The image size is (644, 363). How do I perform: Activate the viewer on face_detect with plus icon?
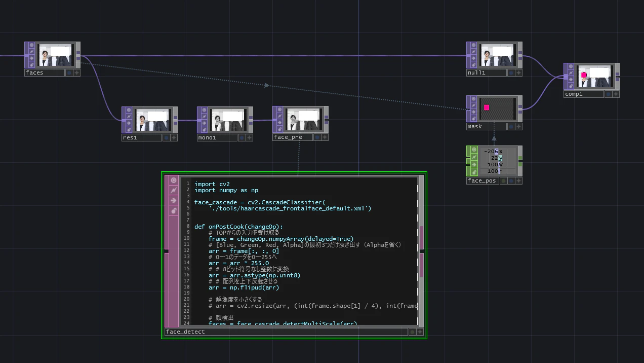point(420,332)
